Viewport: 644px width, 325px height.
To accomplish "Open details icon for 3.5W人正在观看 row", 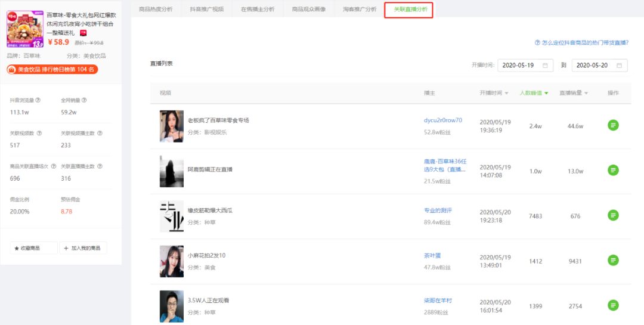I will 613,305.
